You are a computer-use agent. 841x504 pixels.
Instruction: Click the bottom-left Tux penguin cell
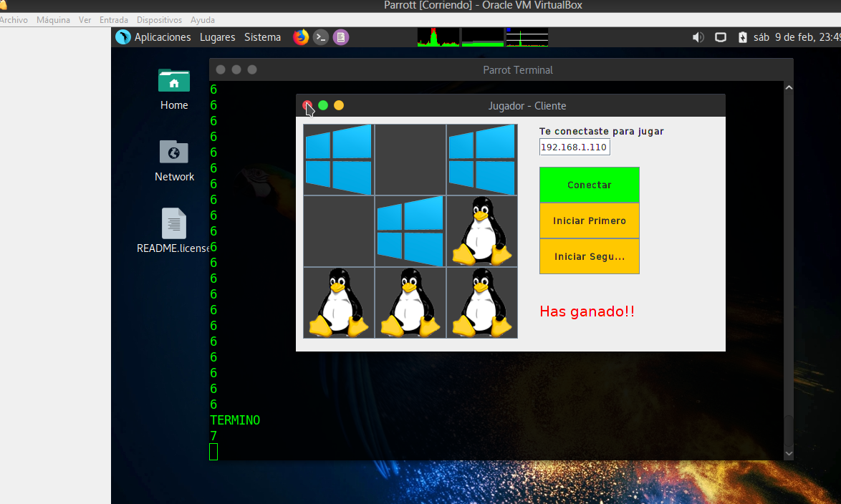tap(338, 303)
